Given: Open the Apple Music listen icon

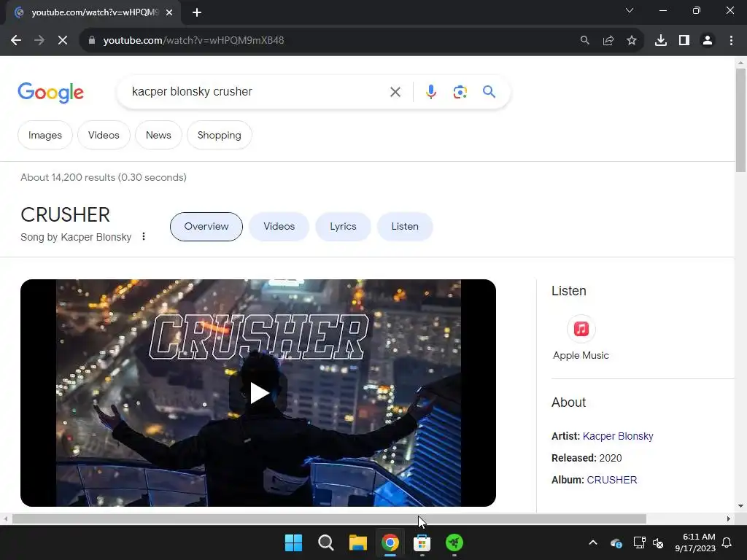Looking at the screenshot, I should pyautogui.click(x=581, y=329).
